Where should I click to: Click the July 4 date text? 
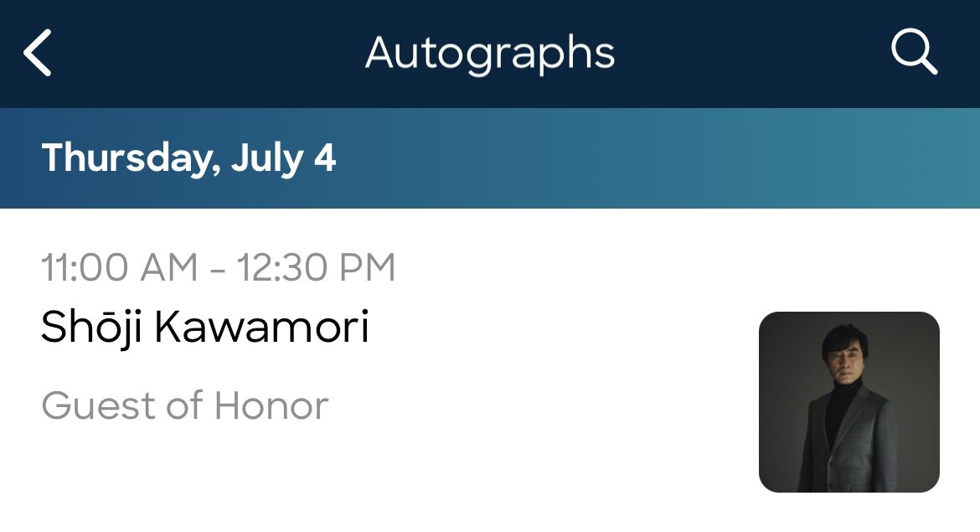[284, 158]
